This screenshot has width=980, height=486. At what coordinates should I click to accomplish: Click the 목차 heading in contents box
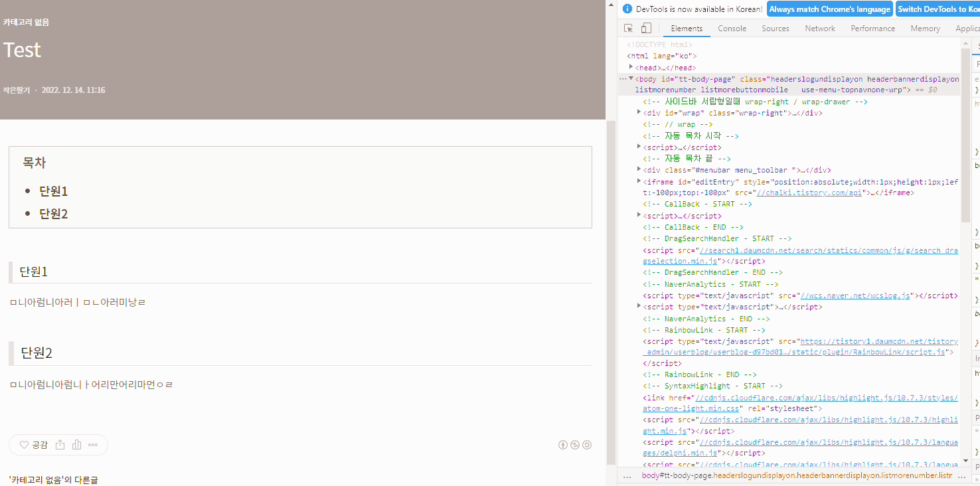coord(34,163)
